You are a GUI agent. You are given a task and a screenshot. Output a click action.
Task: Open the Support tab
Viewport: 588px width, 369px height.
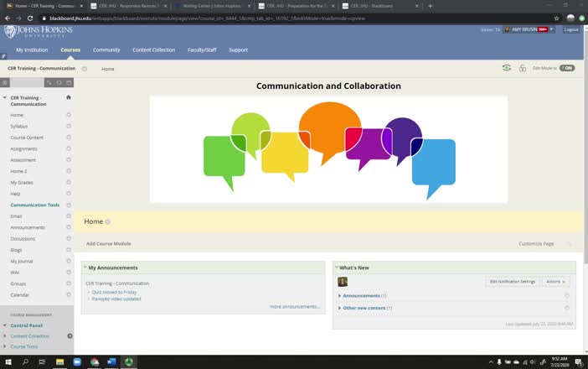point(238,49)
